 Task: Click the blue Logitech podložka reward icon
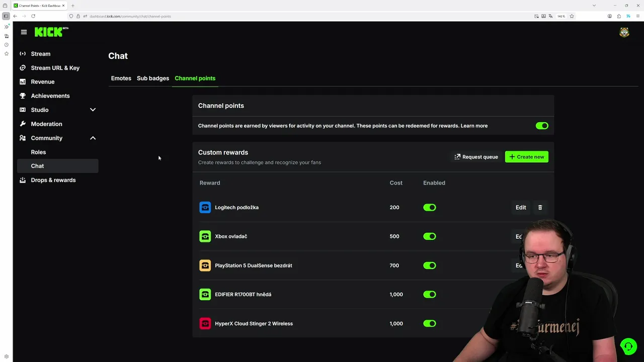[x=205, y=207]
